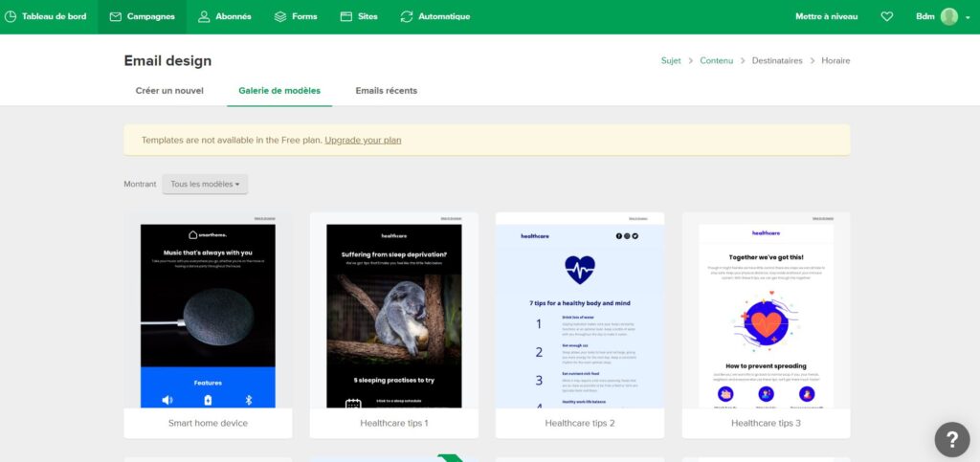Click the Forms layers icon
980x462 pixels.
click(x=280, y=16)
